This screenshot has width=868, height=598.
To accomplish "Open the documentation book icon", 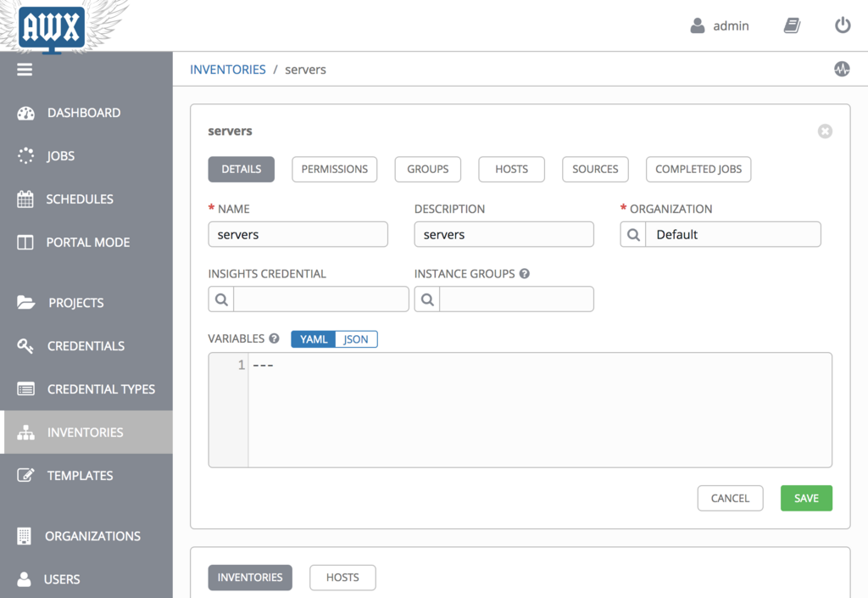I will [792, 25].
